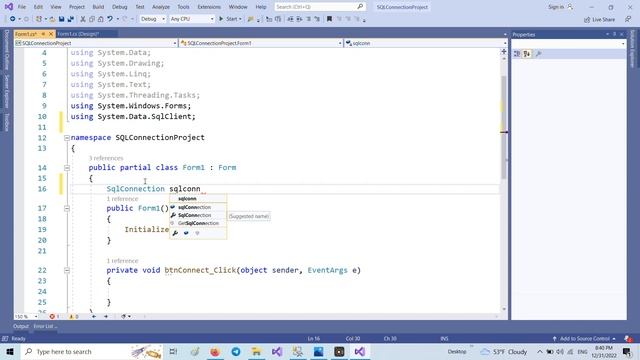Open the Extensions menu
Viewport: 640px width, 360px height.
click(209, 7)
